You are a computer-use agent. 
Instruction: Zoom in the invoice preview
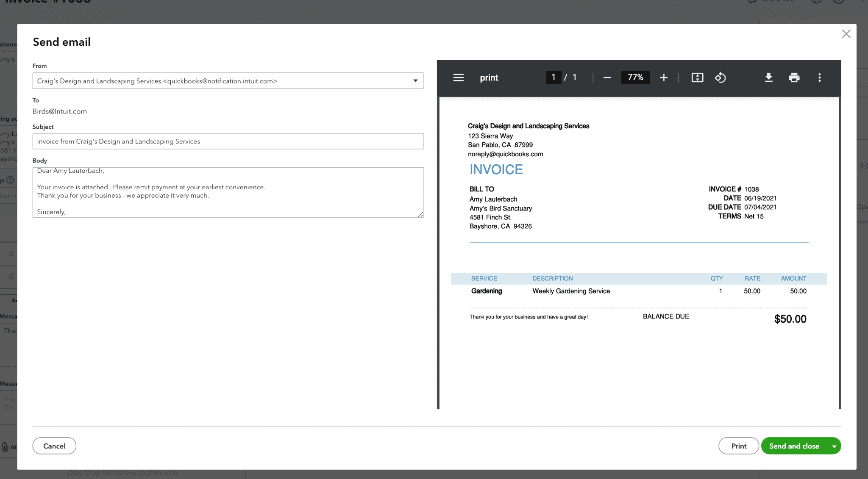point(664,78)
